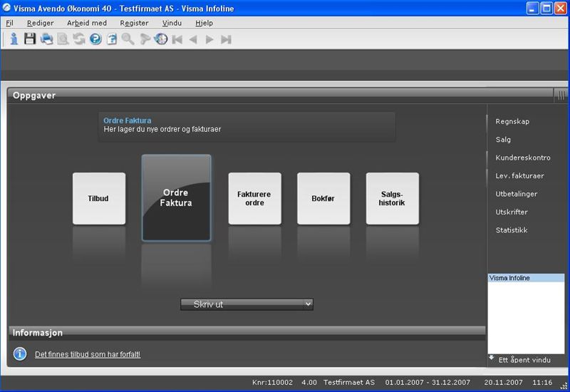The image size is (570, 392).
Task: Click the Oppgaver panel grip icon
Action: (561, 95)
